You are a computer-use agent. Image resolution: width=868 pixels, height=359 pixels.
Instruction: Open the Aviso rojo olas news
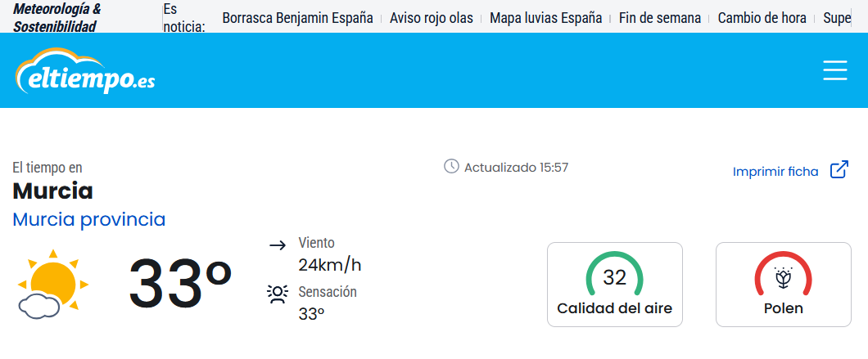[x=431, y=17]
